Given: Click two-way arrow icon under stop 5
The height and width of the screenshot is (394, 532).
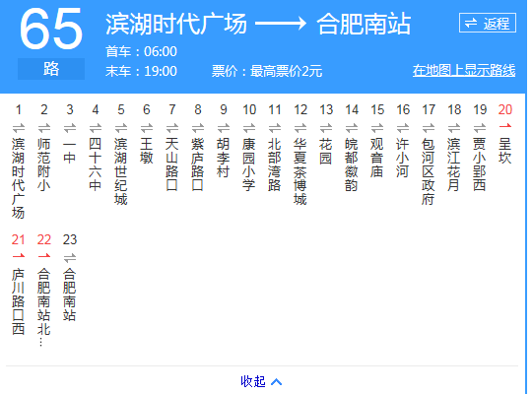Looking at the screenshot, I should (x=121, y=128).
